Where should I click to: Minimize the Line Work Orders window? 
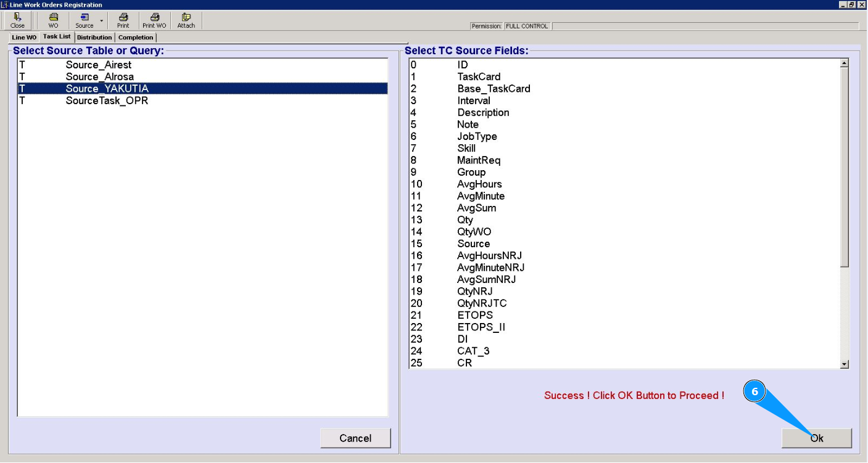coord(843,4)
